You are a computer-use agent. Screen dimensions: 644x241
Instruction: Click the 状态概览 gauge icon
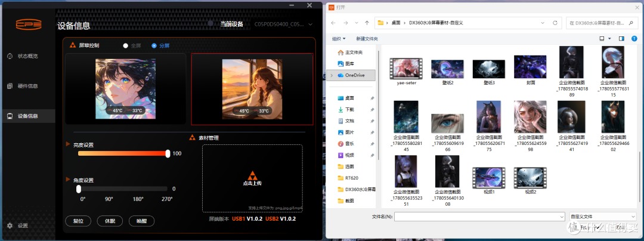click(10, 56)
